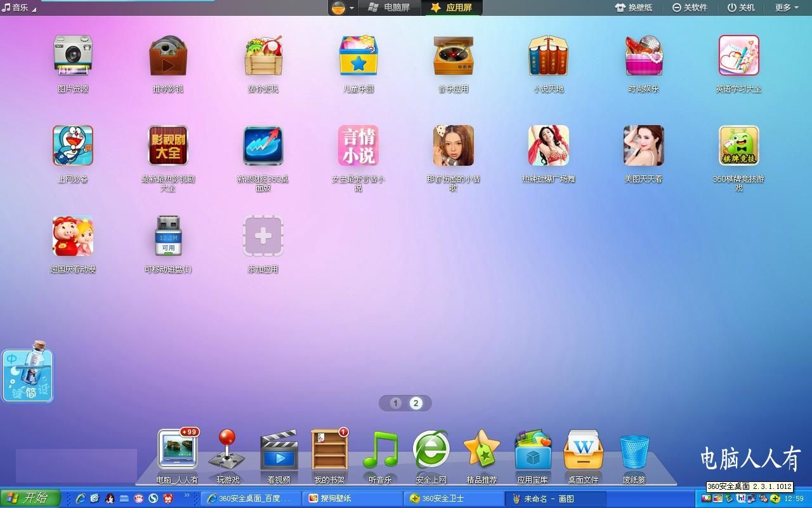Select page 2 indicator dot
The image size is (812, 508).
pyautogui.click(x=416, y=403)
